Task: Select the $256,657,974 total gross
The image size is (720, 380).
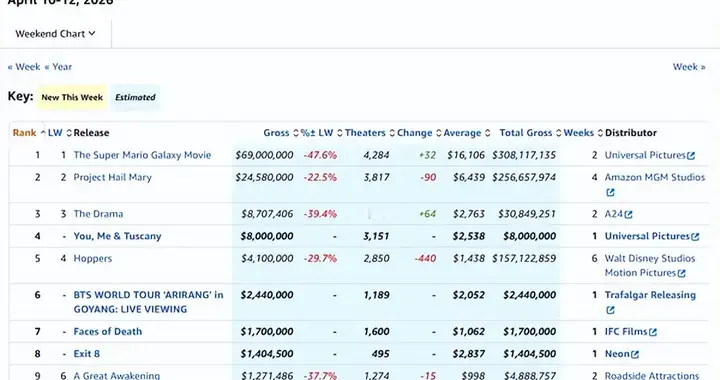Action: (524, 178)
